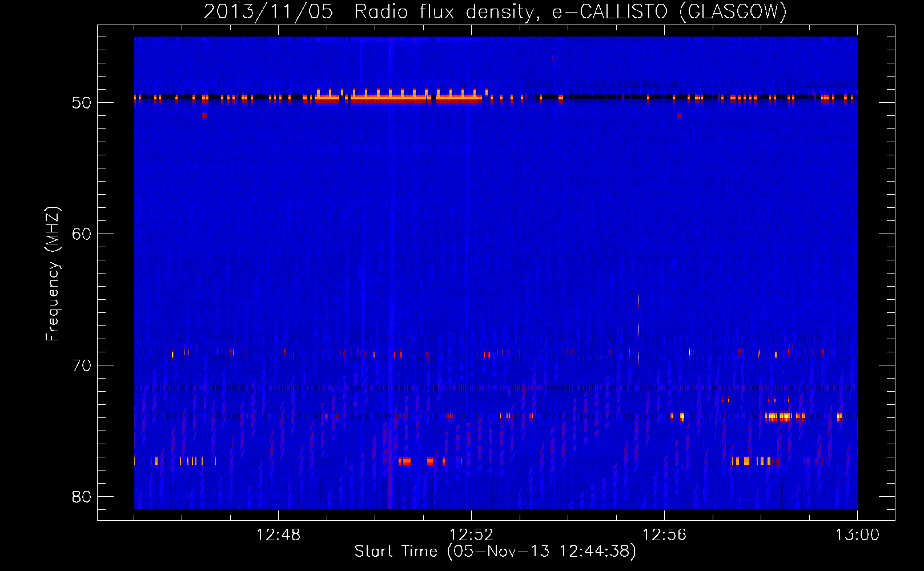
Task: Select the 50 frequency tick label
Action: tap(82, 103)
